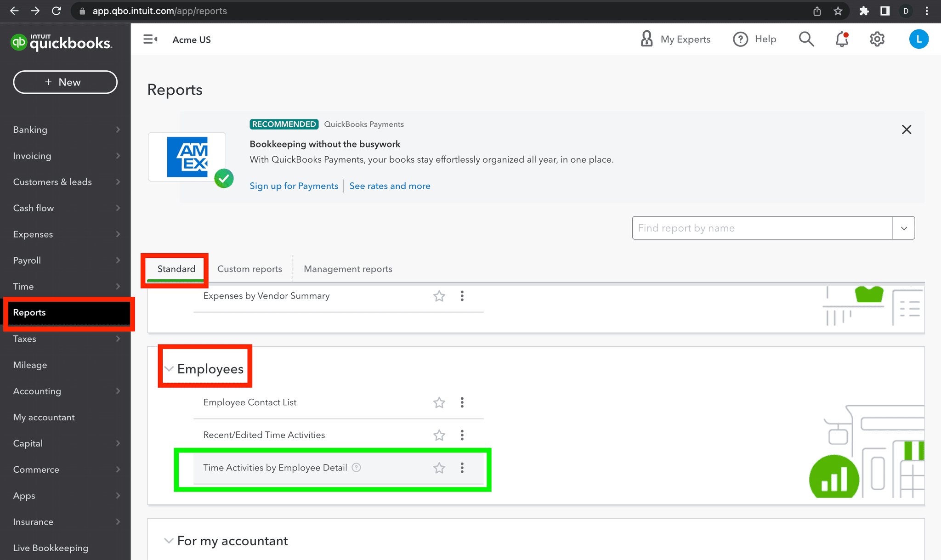Screen dimensions: 941x560
Task: Open the notifications bell
Action: (841, 40)
